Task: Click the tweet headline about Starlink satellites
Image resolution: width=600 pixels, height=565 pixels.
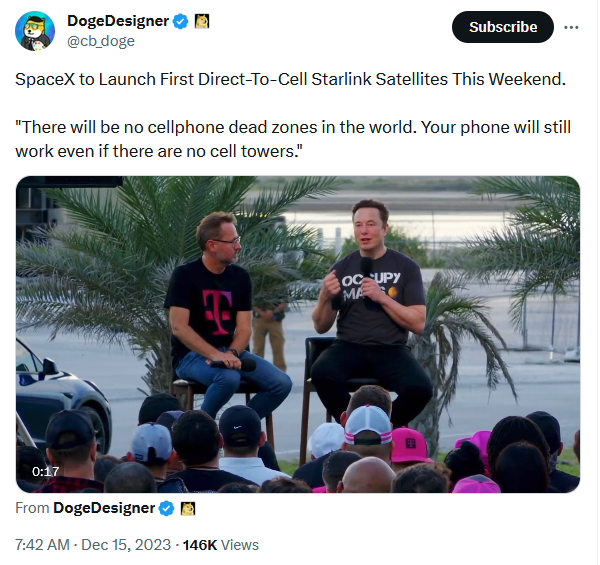Action: (290, 79)
